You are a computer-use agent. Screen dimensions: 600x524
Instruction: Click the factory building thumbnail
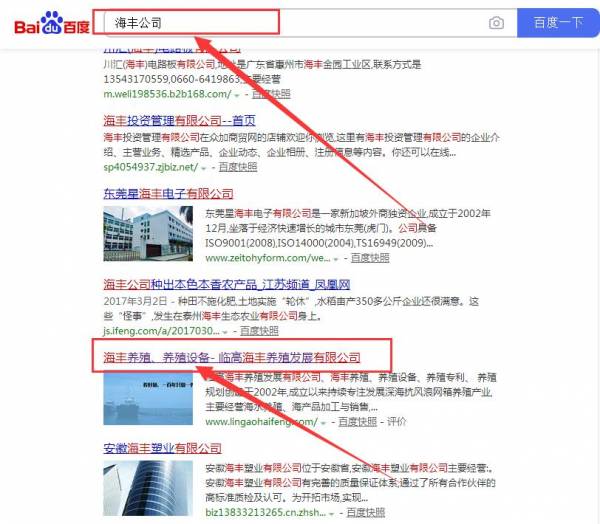148,233
